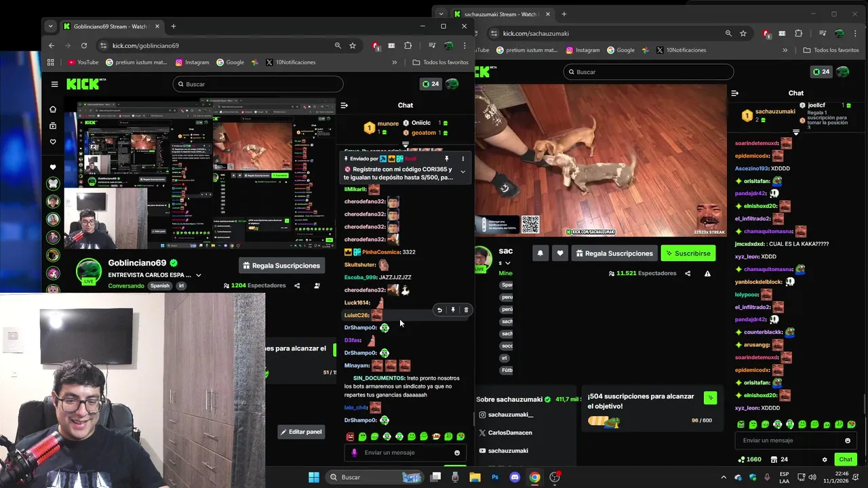
Task: Open new tab in Goblinciano69 window
Action: click(x=173, y=26)
